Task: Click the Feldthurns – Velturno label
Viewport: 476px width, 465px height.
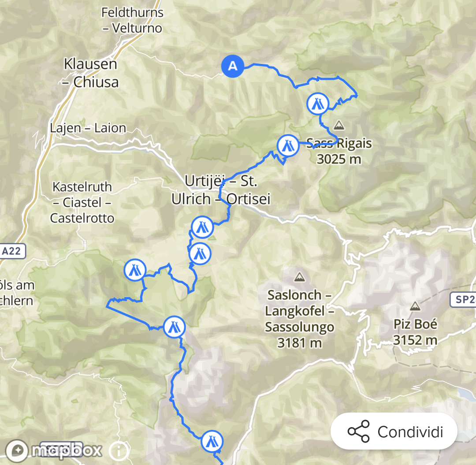Action: point(132,20)
